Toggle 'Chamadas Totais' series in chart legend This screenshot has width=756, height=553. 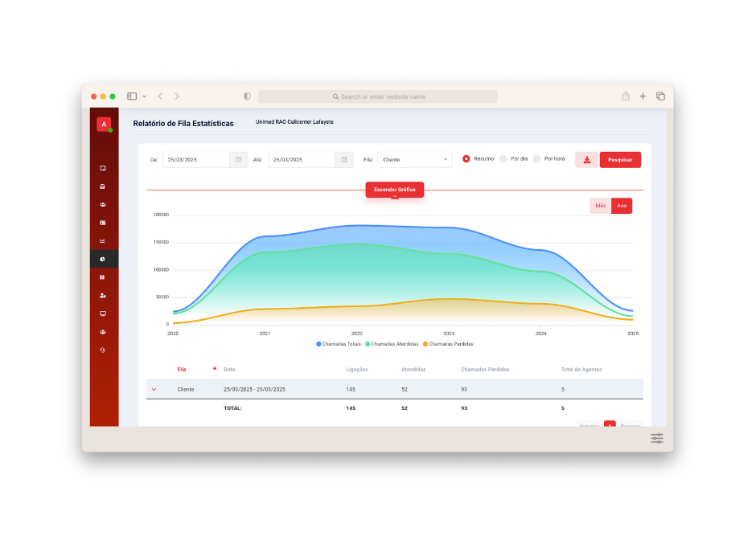(x=339, y=344)
